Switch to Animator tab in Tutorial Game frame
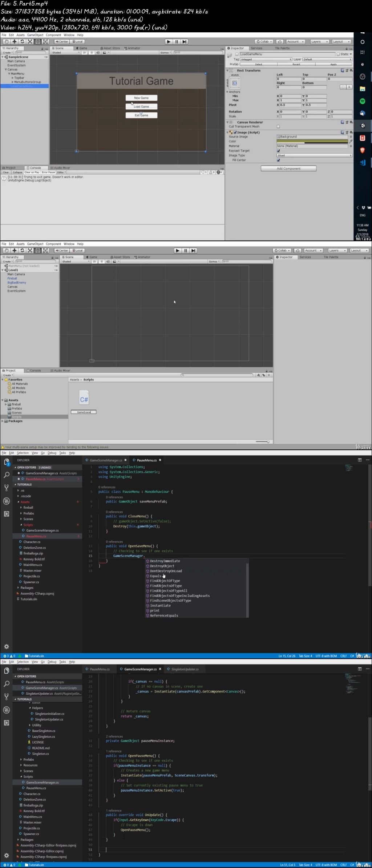The height and width of the screenshot is (868, 372). 132,48
